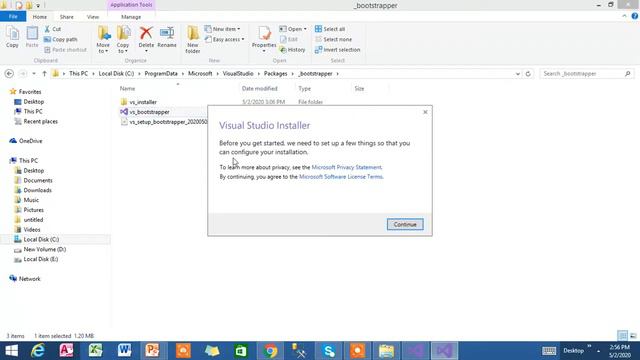Sort by the Name column header
640x360 pixels.
pyautogui.click(x=127, y=89)
